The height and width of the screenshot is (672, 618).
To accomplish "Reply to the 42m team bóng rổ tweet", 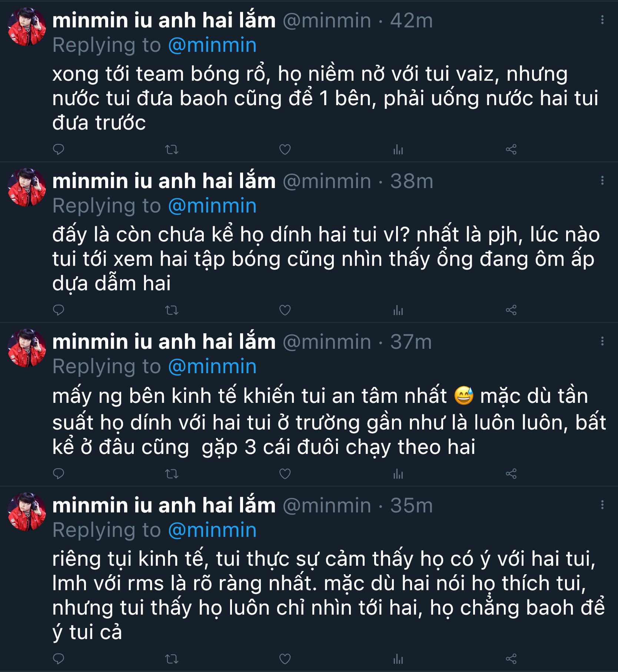I will [x=59, y=150].
